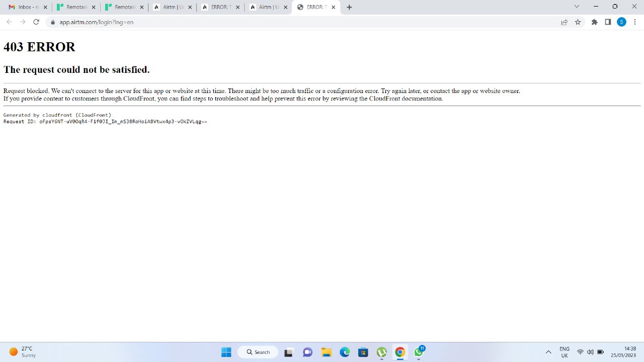This screenshot has width=644, height=362.
Task: Open Microsoft Store from the taskbar
Action: tap(363, 352)
